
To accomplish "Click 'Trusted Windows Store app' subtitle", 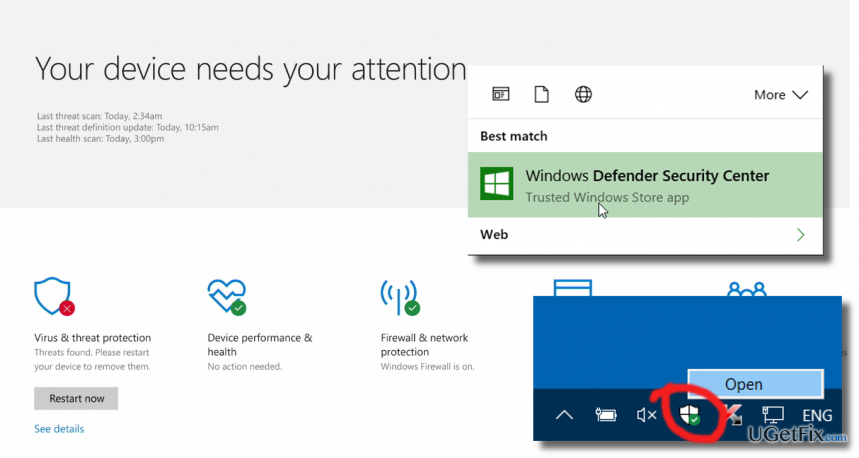I will pos(607,197).
